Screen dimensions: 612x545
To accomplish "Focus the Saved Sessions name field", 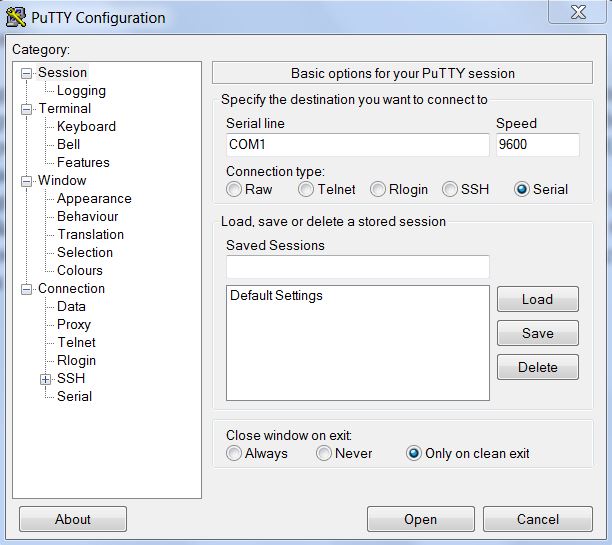I will pyautogui.click(x=358, y=267).
